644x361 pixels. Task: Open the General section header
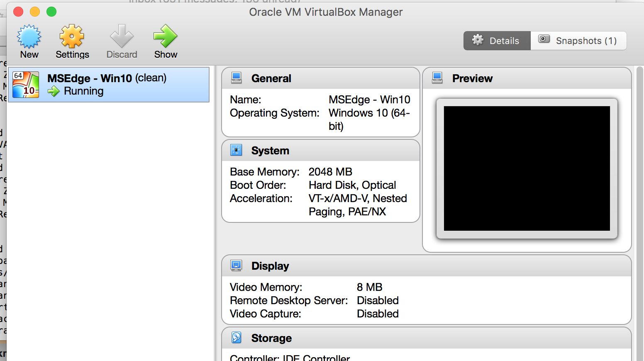click(321, 78)
